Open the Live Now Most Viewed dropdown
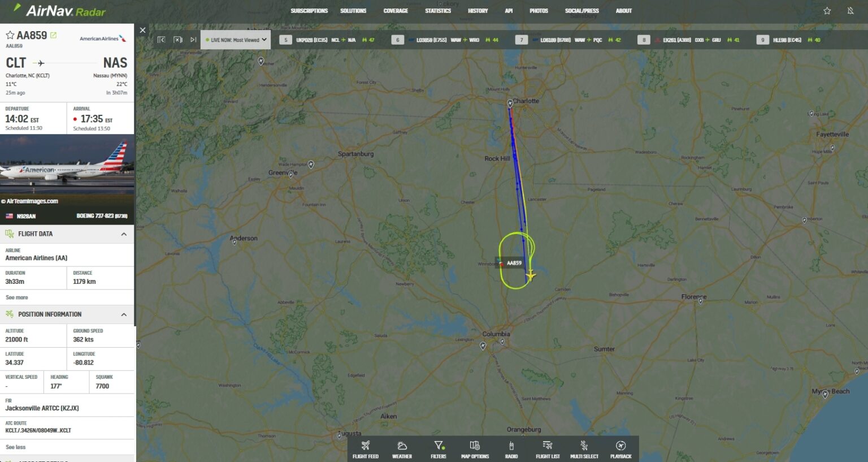 (236, 40)
